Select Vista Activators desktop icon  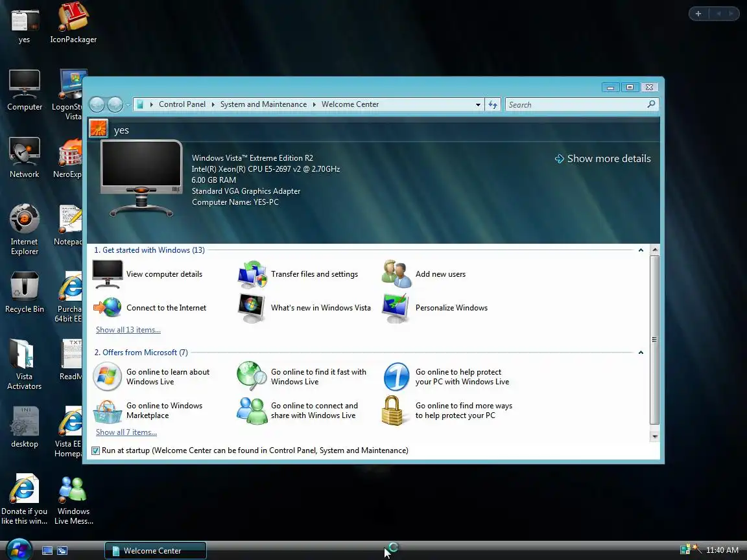[x=24, y=364]
